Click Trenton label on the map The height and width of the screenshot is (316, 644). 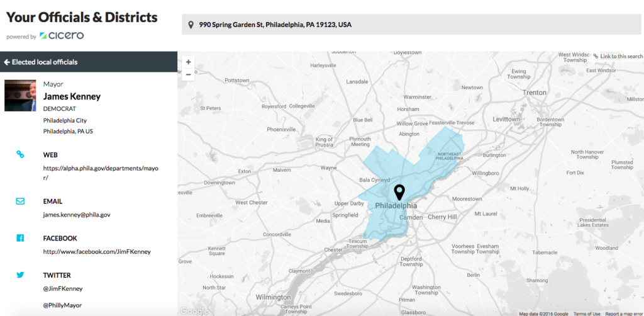(535, 93)
